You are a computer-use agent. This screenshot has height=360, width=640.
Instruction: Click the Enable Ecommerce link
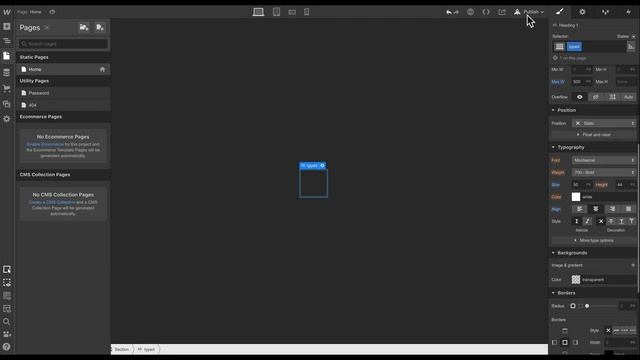coord(45,144)
